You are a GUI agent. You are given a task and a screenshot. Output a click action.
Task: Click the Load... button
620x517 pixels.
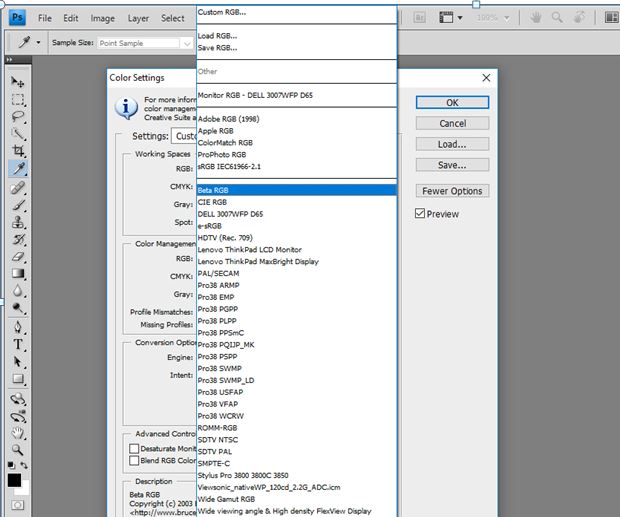pyautogui.click(x=452, y=144)
